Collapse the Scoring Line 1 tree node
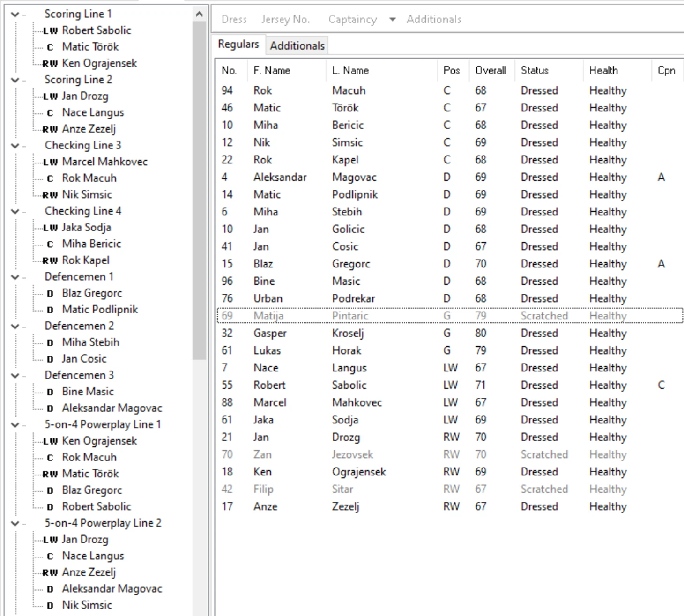The height and width of the screenshot is (616, 684). coord(15,15)
